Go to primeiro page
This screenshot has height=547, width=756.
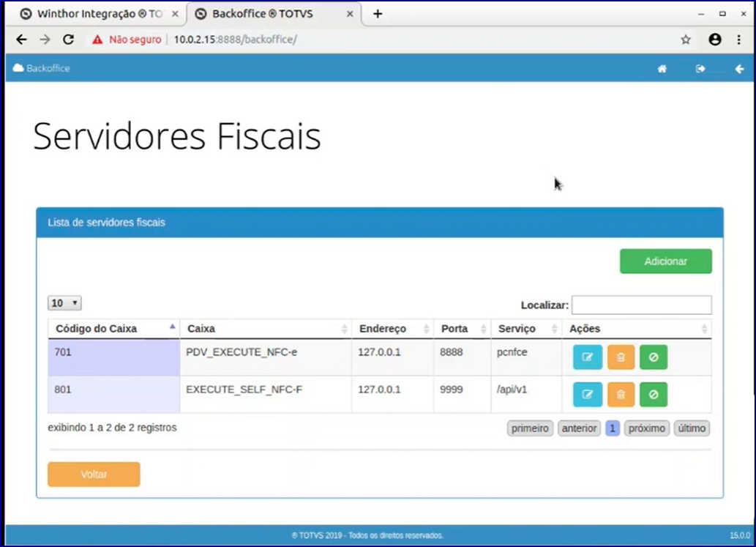tap(530, 428)
